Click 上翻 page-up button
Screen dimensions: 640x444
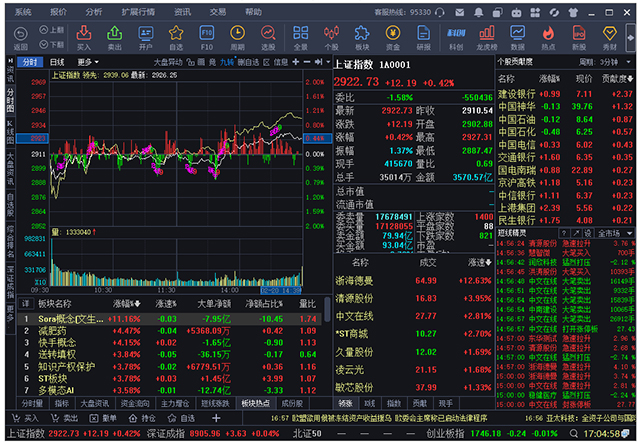pos(51,30)
